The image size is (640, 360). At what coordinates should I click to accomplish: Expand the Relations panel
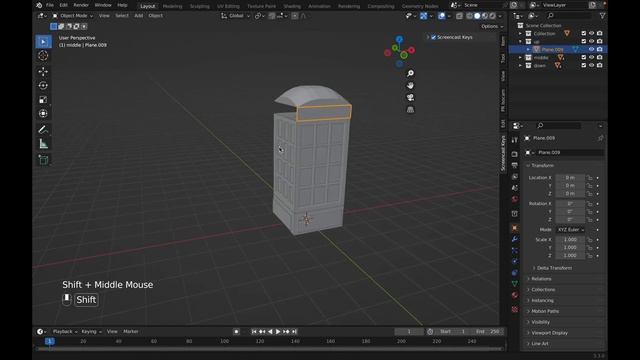[541, 279]
